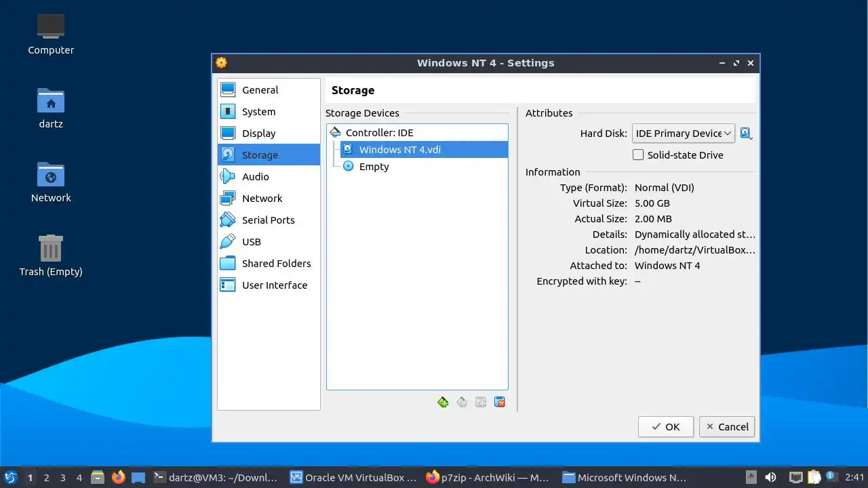
Task: Select the Storage disk icon in sidebar
Action: click(x=228, y=155)
